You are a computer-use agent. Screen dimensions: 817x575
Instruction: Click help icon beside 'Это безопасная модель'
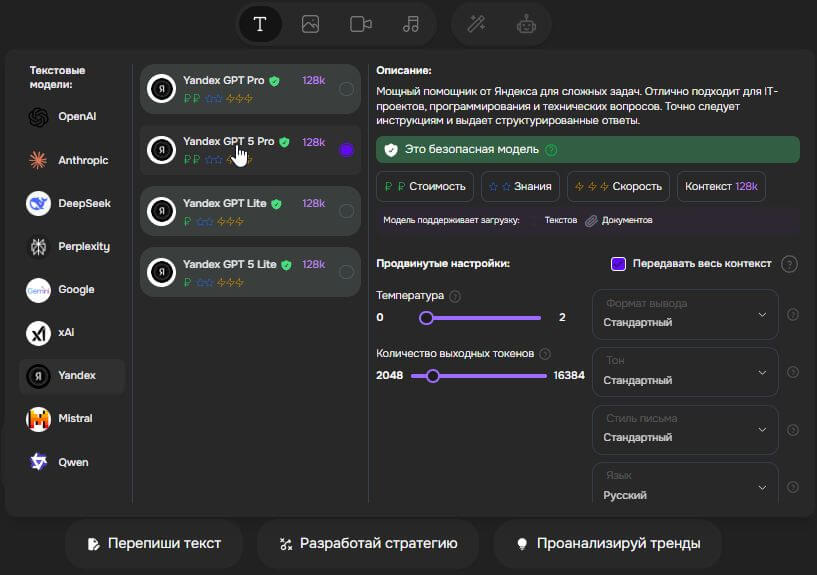(551, 150)
